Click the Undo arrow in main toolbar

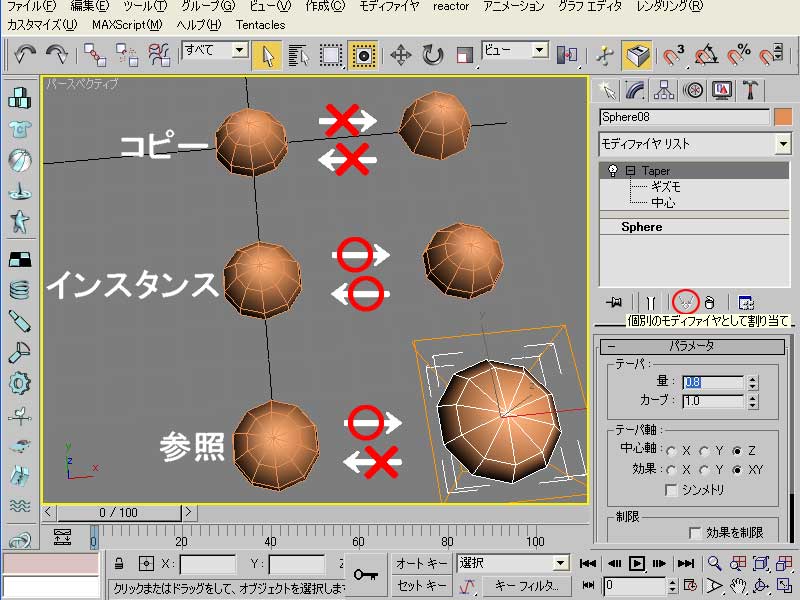(x=25, y=54)
